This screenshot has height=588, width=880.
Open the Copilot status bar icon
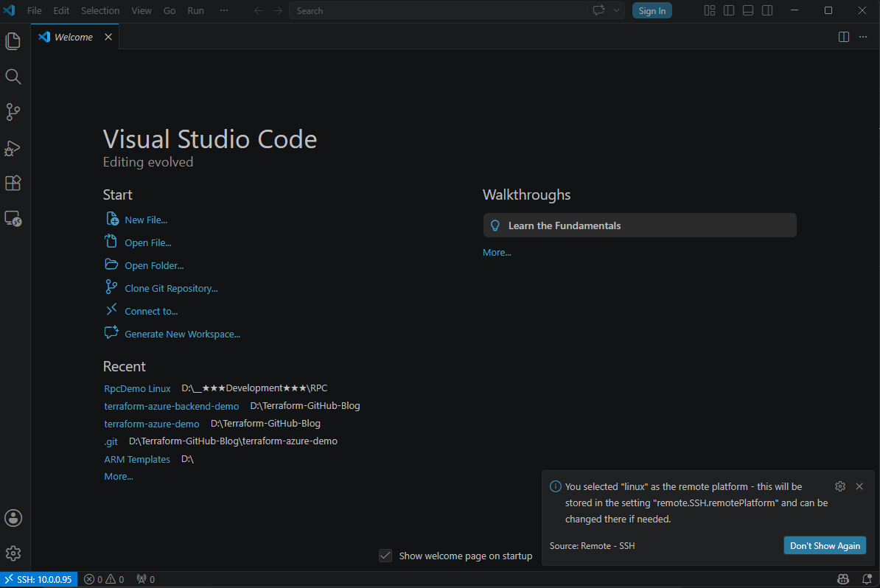(x=843, y=579)
